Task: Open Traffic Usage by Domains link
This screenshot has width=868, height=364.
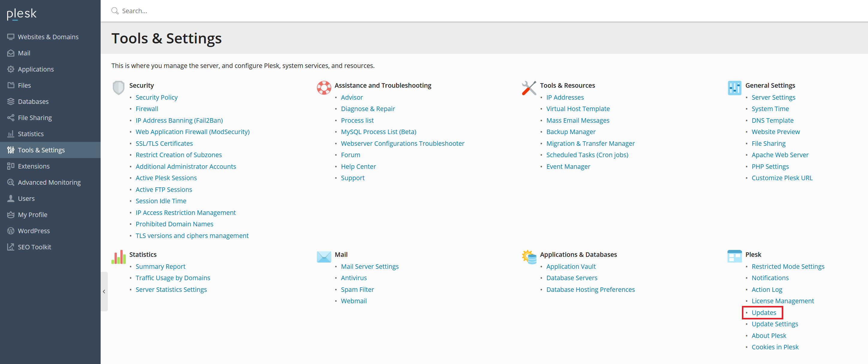Action: point(173,278)
